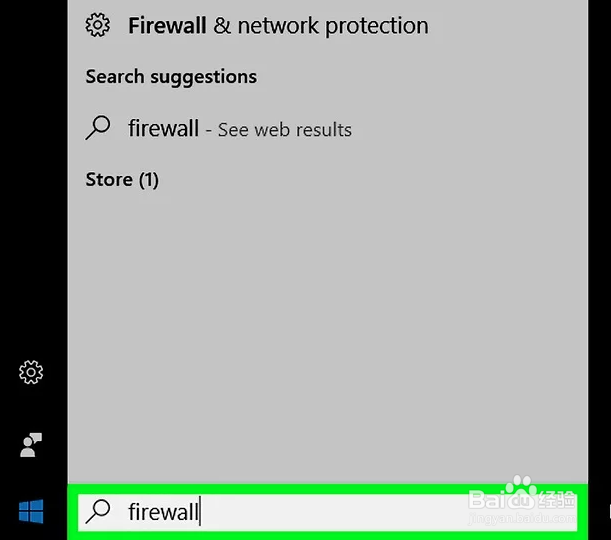This screenshot has height=540, width=611.
Task: Click the "(1)" count beside Store
Action: click(148, 180)
